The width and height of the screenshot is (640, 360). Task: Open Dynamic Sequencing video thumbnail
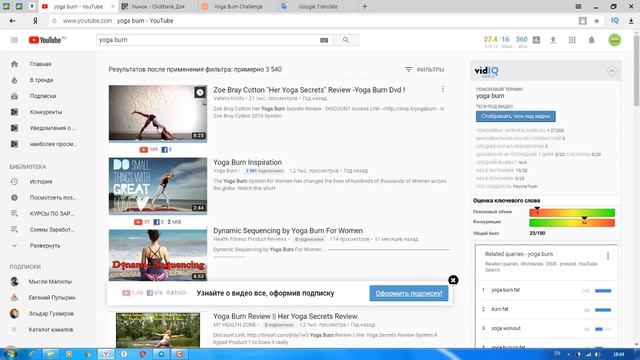[x=158, y=255]
